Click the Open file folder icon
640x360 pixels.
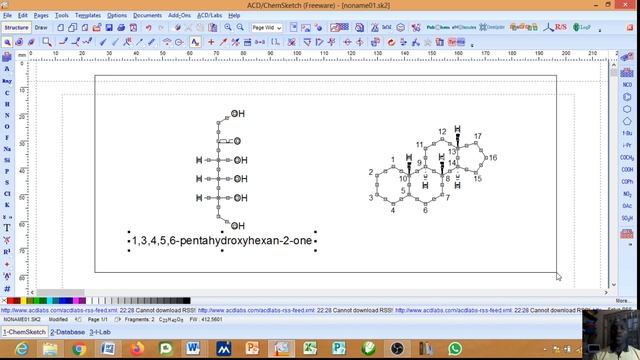[97, 28]
